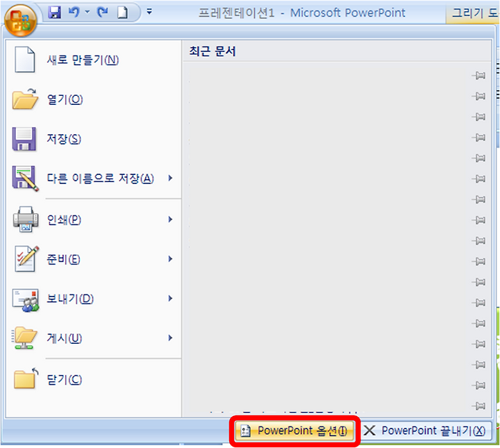
Task: Click the new blank document icon in toolbar
Action: 122,13
